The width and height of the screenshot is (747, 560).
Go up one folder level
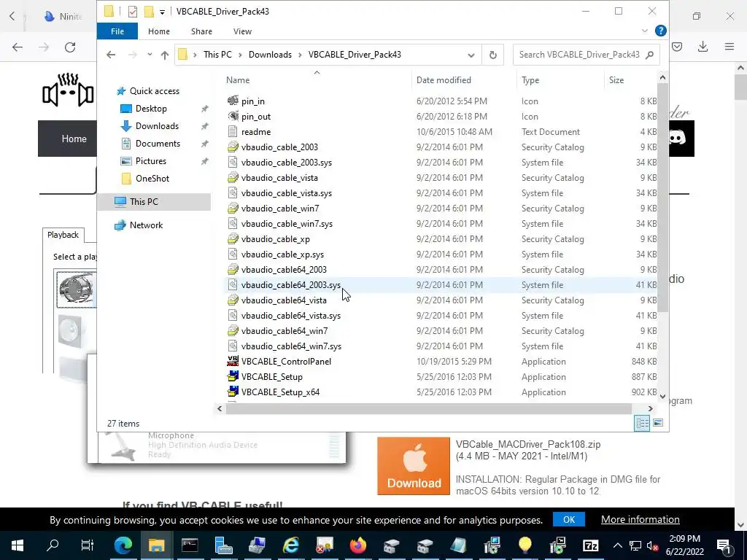pos(165,55)
